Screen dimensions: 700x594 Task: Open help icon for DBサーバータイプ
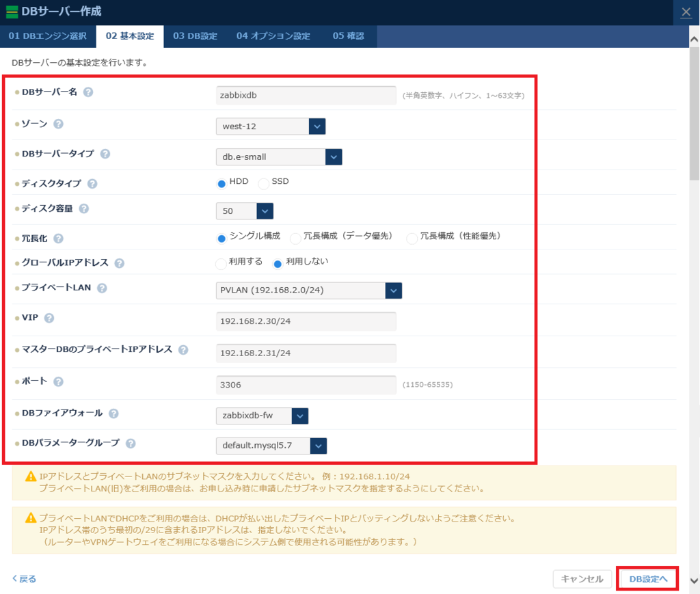pyautogui.click(x=105, y=154)
